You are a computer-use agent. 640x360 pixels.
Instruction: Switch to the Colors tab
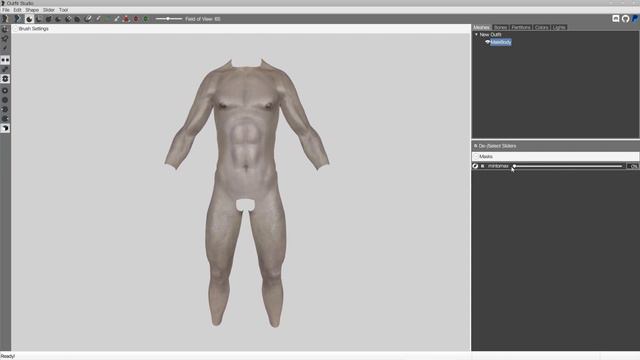point(542,27)
